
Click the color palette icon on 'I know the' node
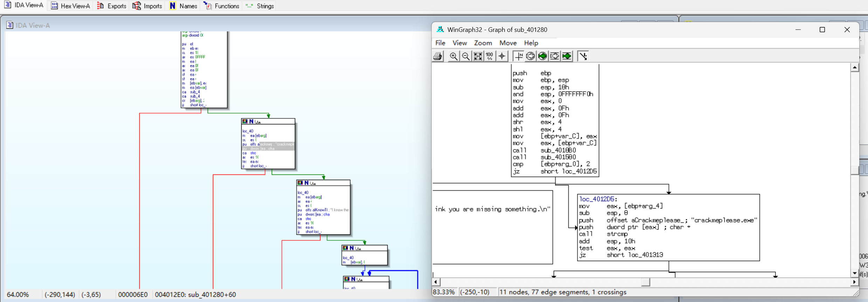[x=300, y=183]
